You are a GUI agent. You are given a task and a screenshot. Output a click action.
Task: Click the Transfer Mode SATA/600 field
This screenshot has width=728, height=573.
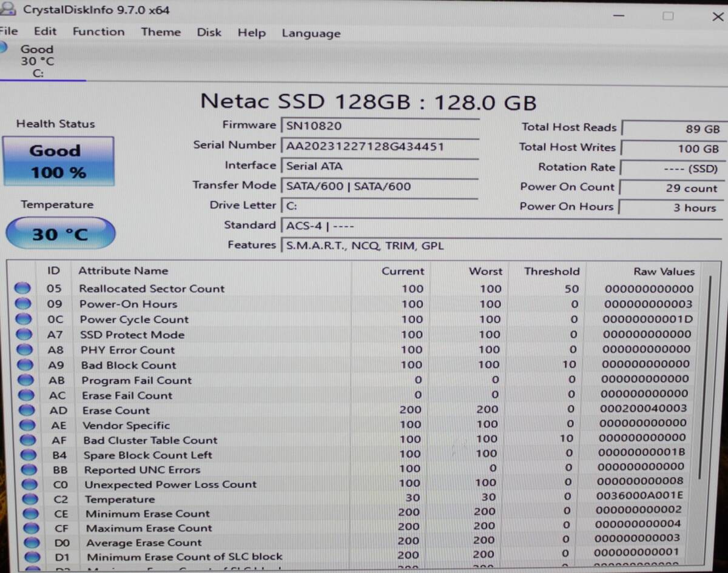click(379, 186)
